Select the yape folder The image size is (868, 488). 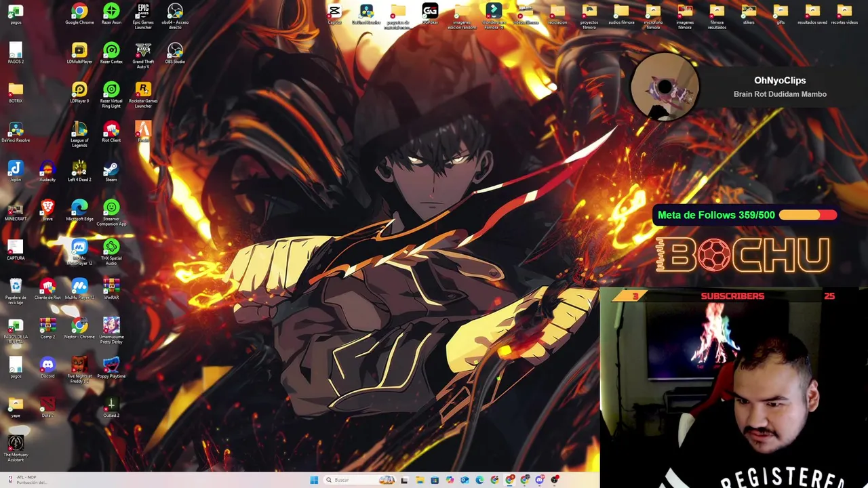[16, 407]
